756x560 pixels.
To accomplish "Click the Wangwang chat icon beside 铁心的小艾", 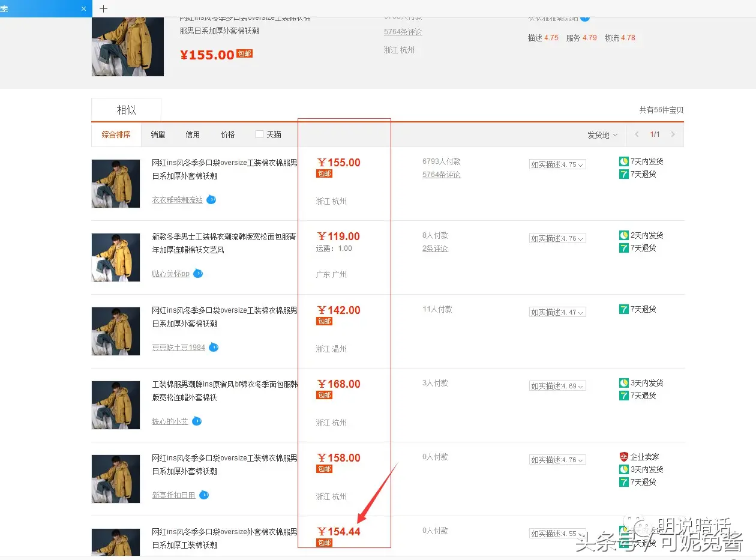I will pyautogui.click(x=197, y=421).
